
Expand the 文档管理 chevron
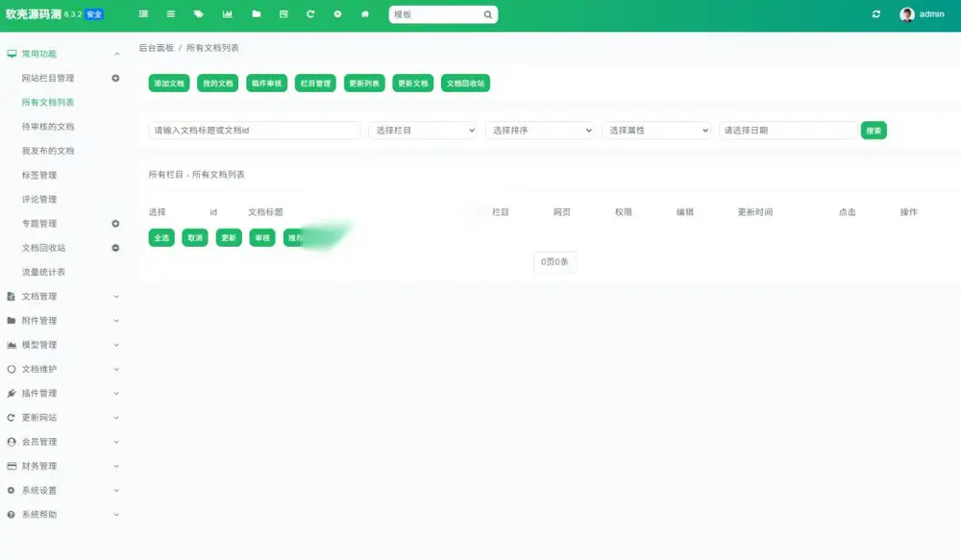pos(116,297)
